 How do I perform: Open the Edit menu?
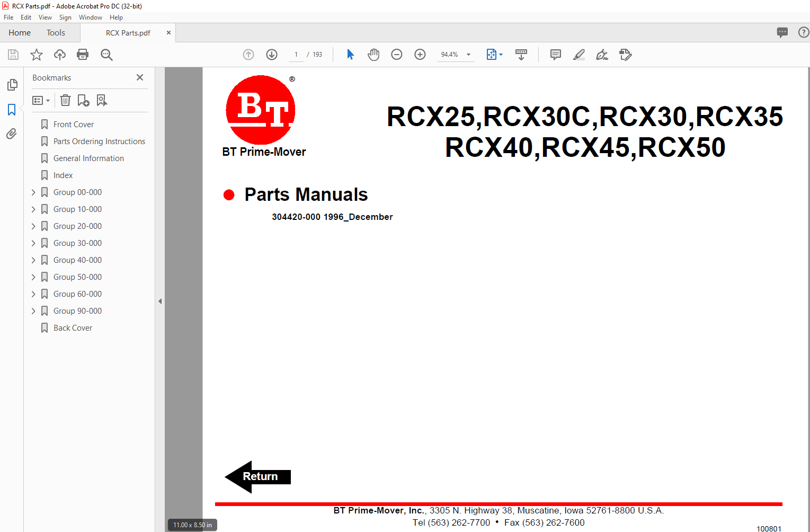click(26, 17)
